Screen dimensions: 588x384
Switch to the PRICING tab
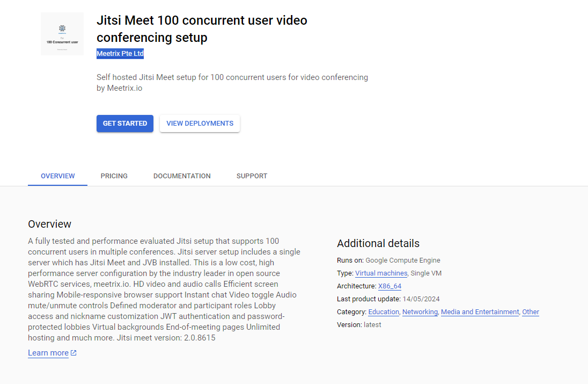(114, 176)
